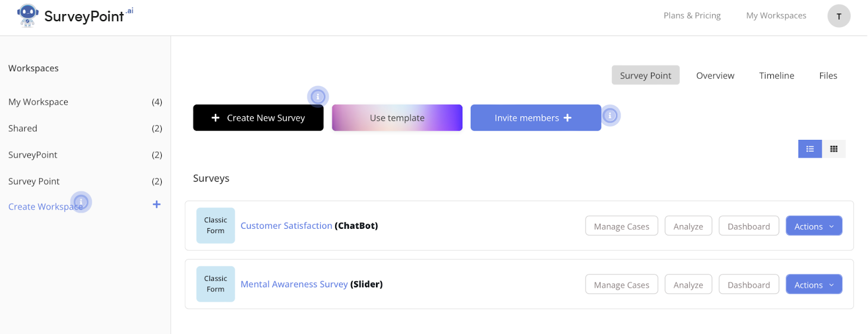The height and width of the screenshot is (334, 868).
Task: Select My Workspace in sidebar
Action: (x=39, y=102)
